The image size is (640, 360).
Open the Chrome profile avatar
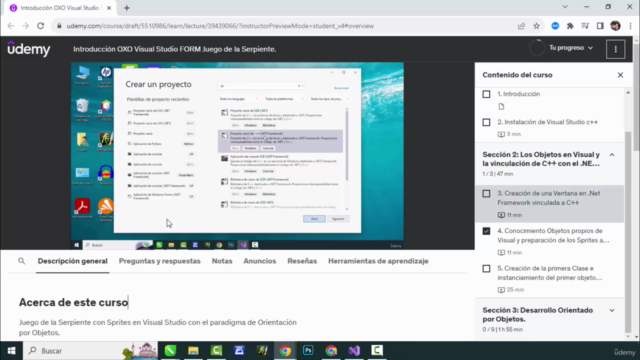pyautogui.click(x=615, y=26)
